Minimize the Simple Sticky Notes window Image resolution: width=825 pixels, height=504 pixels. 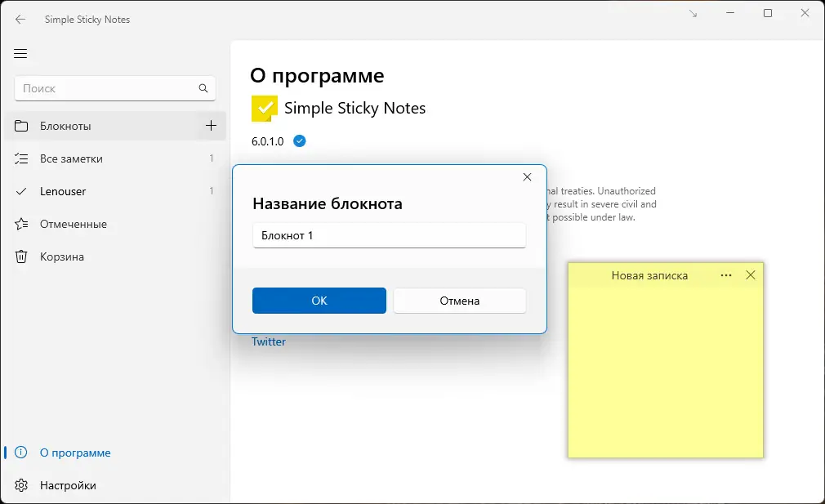pos(730,13)
